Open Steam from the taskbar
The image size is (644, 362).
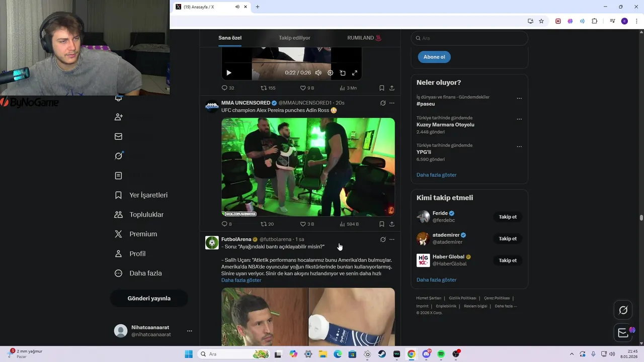(x=382, y=354)
